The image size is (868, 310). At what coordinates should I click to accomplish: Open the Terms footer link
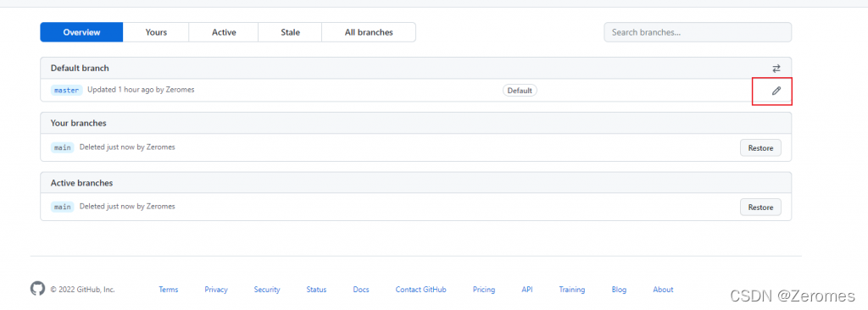(x=169, y=290)
